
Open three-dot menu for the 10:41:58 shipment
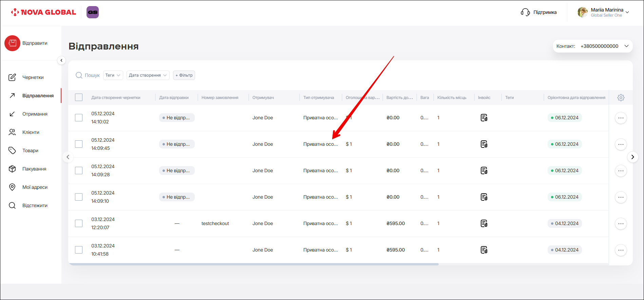[x=621, y=250]
